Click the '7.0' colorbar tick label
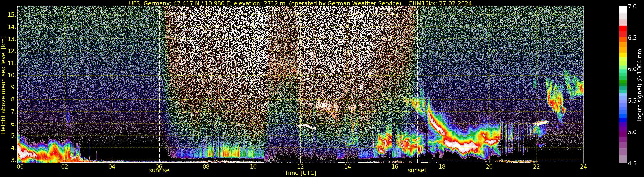Image resolution: width=644 pixels, height=177 pixels. point(632,7)
